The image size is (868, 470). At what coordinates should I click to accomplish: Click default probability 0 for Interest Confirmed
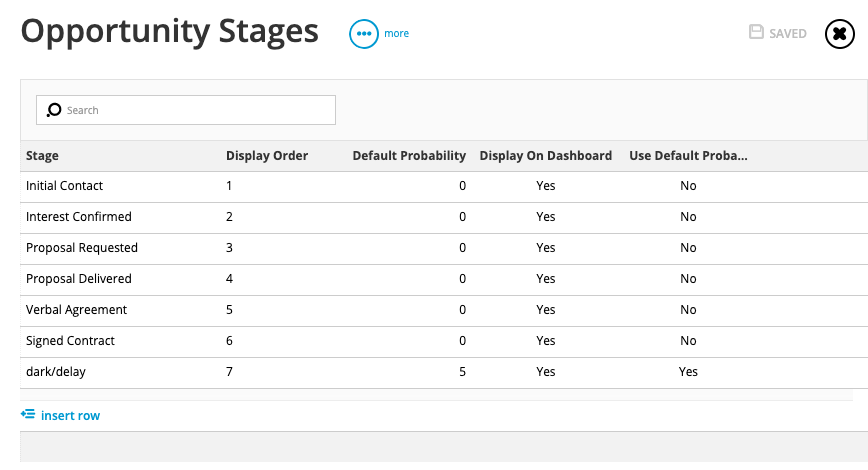[x=462, y=216]
